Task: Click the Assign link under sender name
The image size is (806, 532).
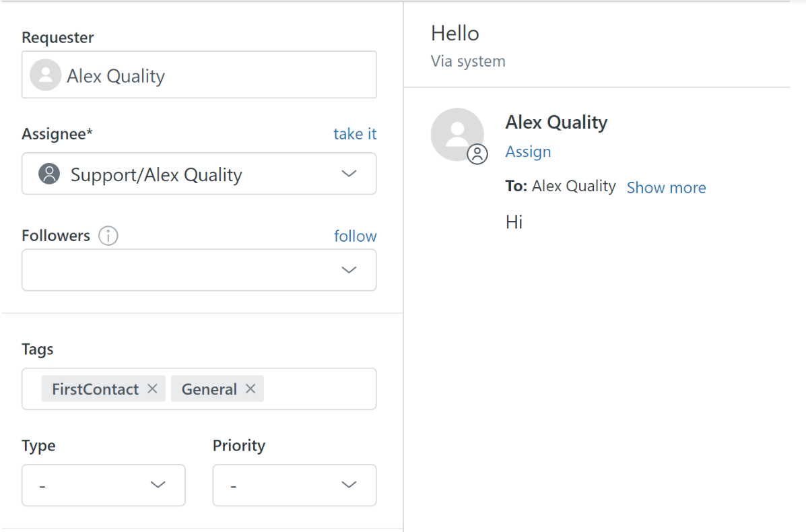Action: [x=528, y=152]
